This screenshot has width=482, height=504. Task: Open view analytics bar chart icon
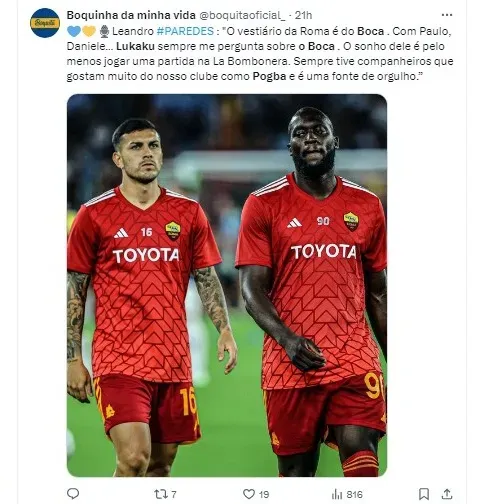pyautogui.click(x=337, y=494)
